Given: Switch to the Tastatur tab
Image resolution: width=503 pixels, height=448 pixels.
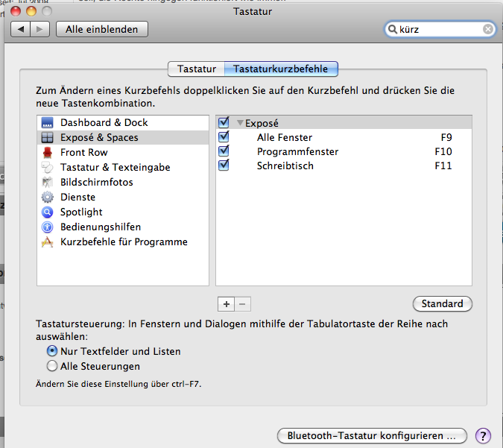Looking at the screenshot, I should click(x=197, y=69).
